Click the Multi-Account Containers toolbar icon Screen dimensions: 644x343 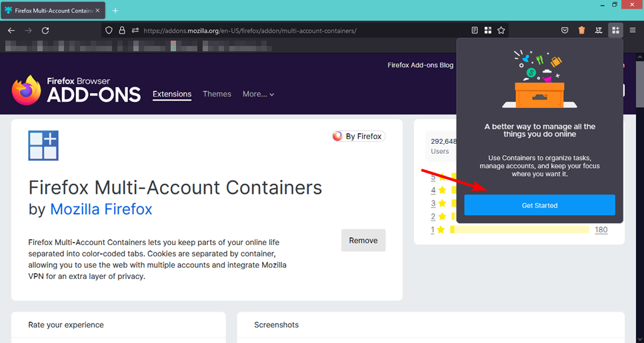[615, 30]
